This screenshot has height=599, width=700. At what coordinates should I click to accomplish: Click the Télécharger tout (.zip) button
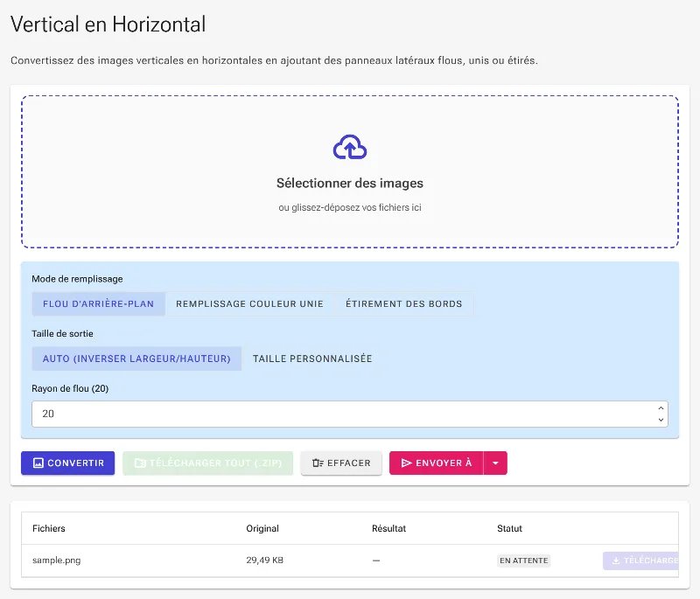[208, 463]
